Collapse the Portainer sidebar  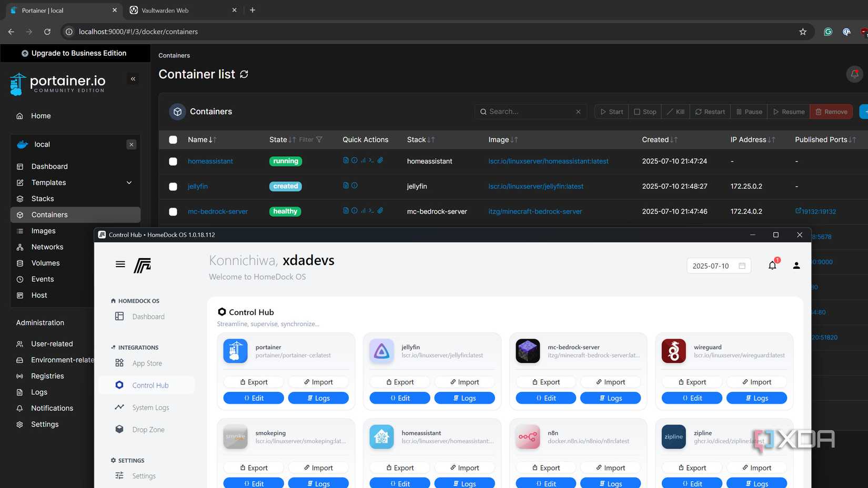133,79
